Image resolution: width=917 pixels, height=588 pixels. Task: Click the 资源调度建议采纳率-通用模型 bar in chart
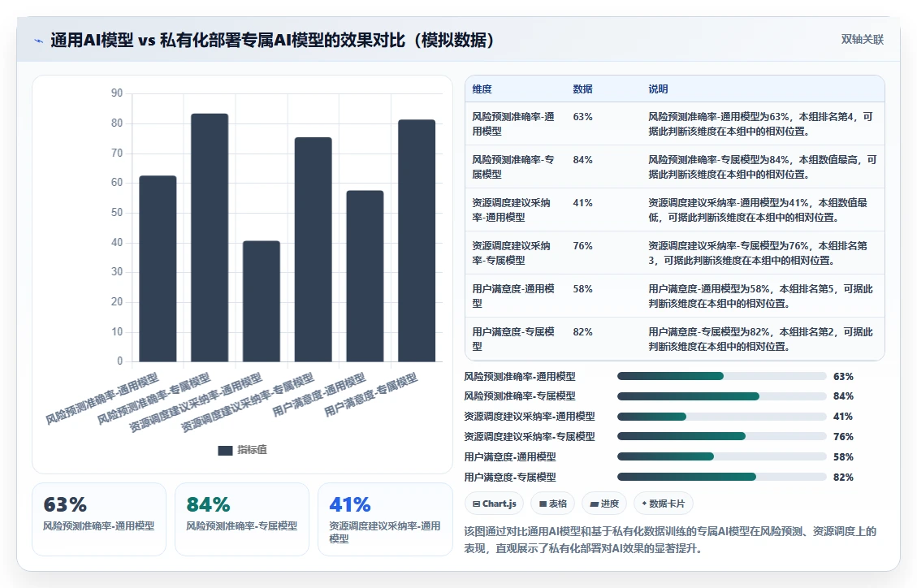click(262, 301)
